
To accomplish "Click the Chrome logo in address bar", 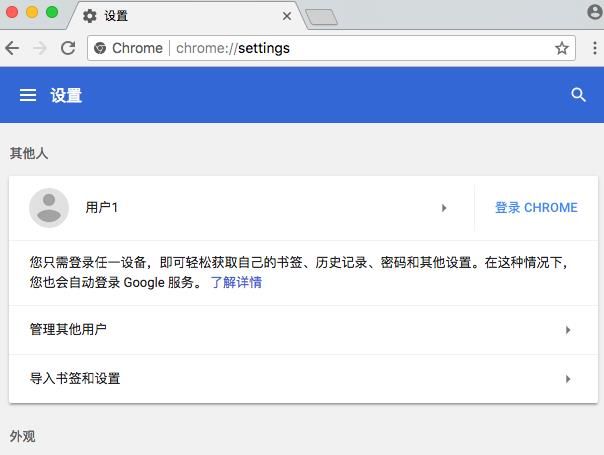I will pyautogui.click(x=100, y=48).
